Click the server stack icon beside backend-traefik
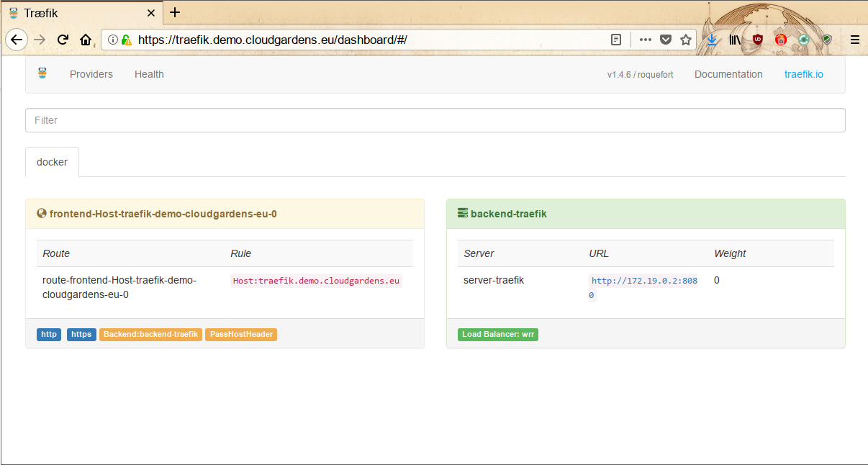Viewport: 868px width, 465px height. click(463, 214)
